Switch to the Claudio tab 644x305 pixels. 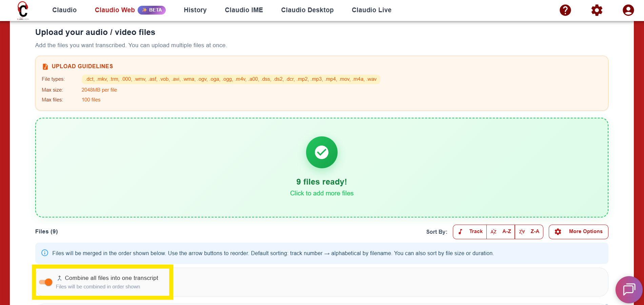[x=64, y=10]
